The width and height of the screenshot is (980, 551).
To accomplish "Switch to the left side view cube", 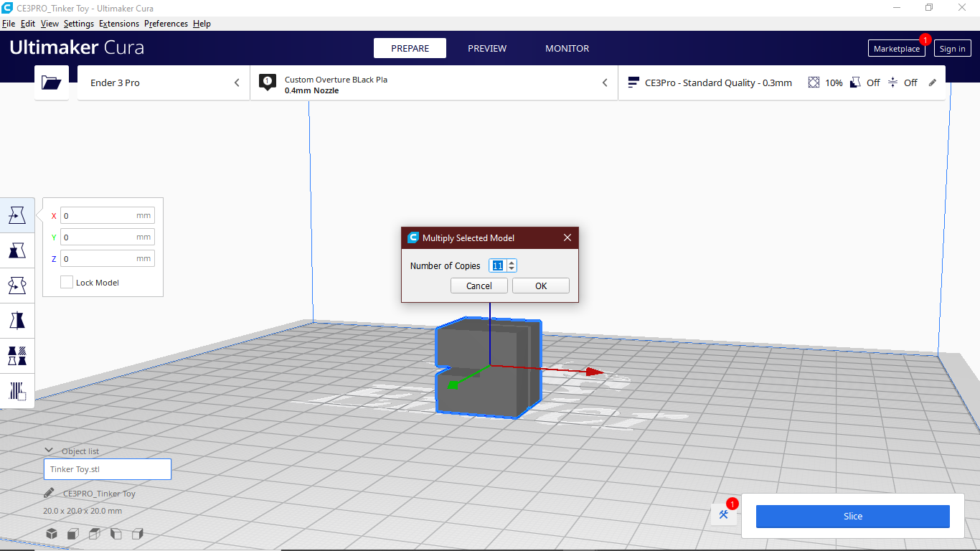I will click(116, 534).
